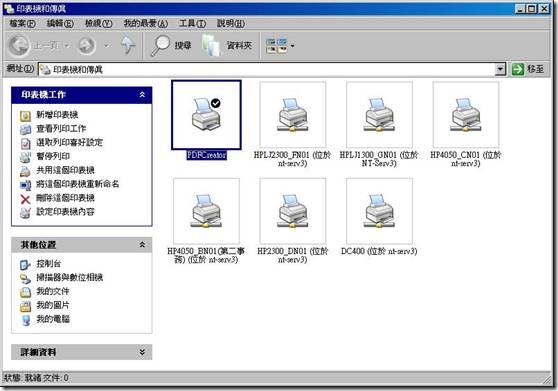Click the printing preferences (選取列印喜好設定) icon
This screenshot has height=391, width=558.
click(25, 143)
